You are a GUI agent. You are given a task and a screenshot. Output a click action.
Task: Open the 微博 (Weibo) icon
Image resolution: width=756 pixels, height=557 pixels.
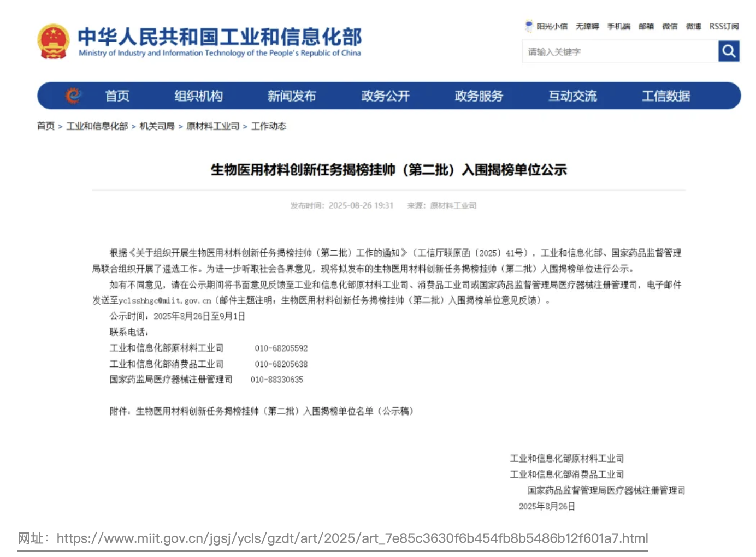693,26
